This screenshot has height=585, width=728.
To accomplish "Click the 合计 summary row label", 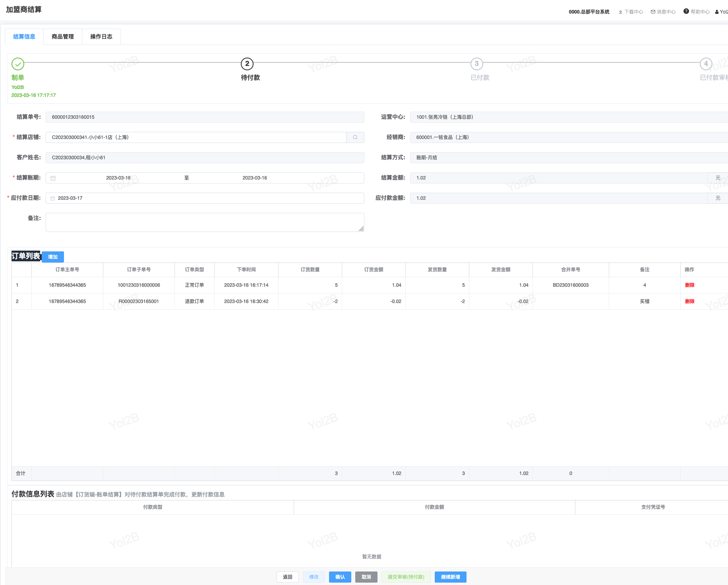I will click(x=21, y=473).
